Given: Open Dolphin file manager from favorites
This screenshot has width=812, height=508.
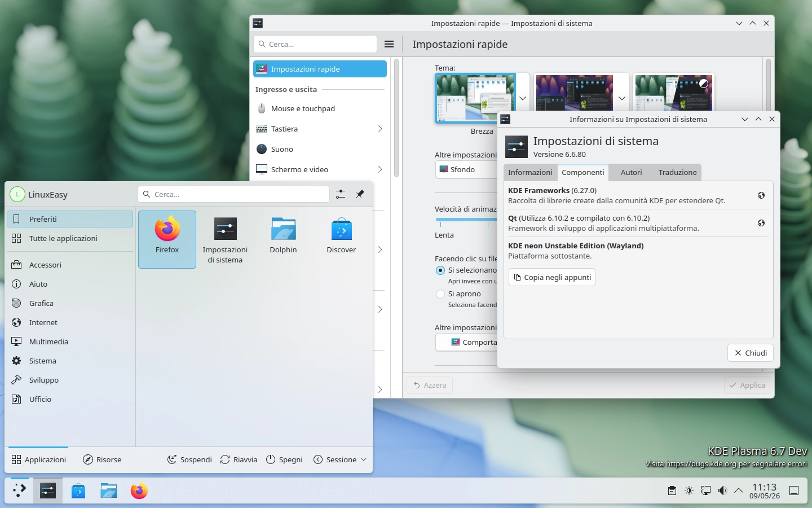Looking at the screenshot, I should pos(283,239).
